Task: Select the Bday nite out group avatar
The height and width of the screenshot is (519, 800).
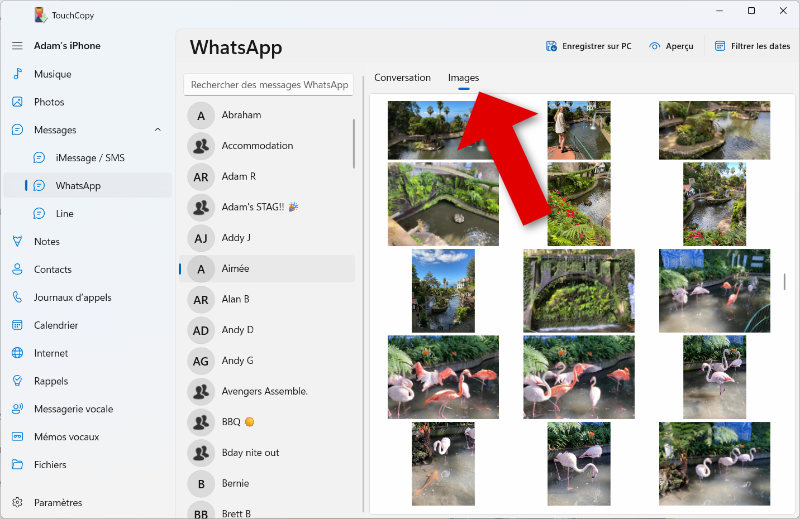Action: point(201,453)
